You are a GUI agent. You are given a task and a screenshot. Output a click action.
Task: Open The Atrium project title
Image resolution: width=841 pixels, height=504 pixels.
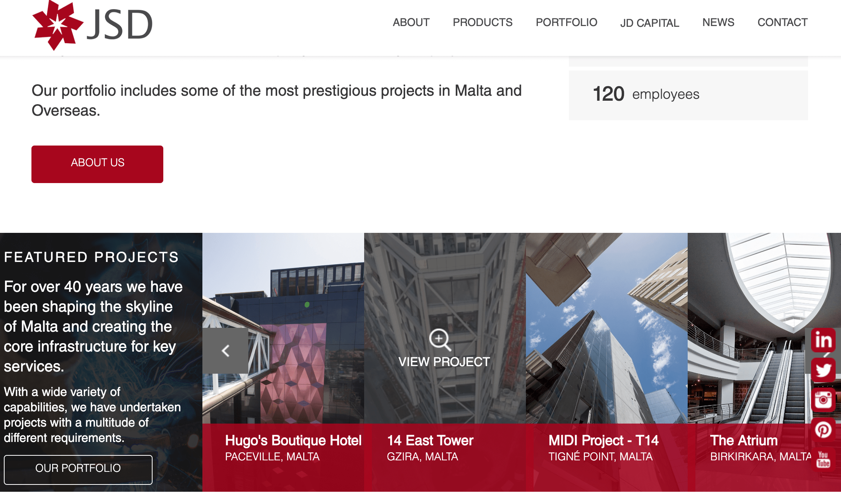click(x=744, y=440)
